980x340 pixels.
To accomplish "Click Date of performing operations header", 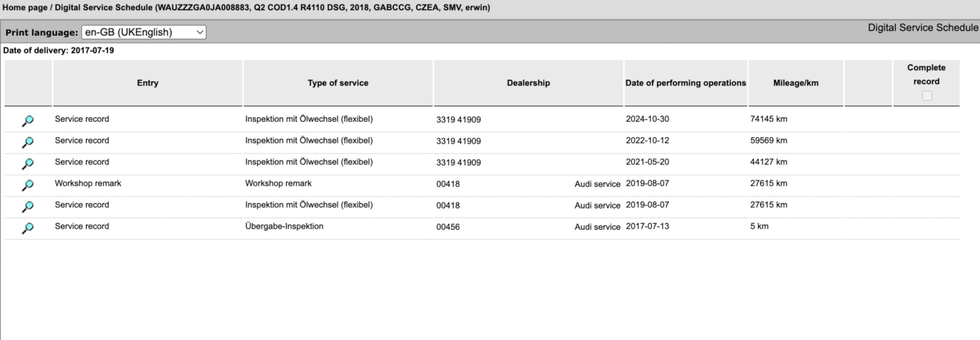I will pos(686,83).
